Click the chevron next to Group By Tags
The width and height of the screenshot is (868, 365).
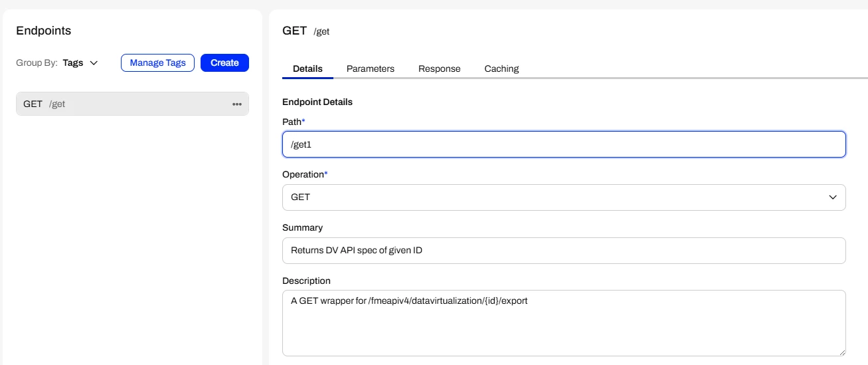[94, 63]
